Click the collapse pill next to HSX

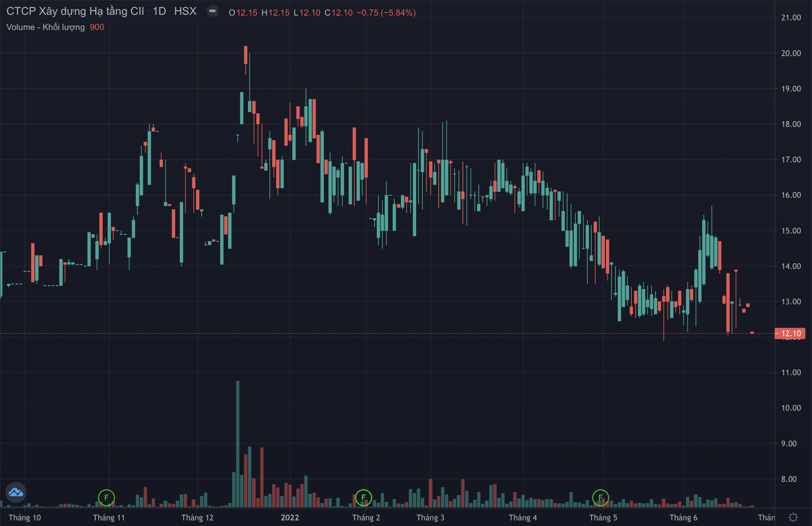click(x=213, y=11)
